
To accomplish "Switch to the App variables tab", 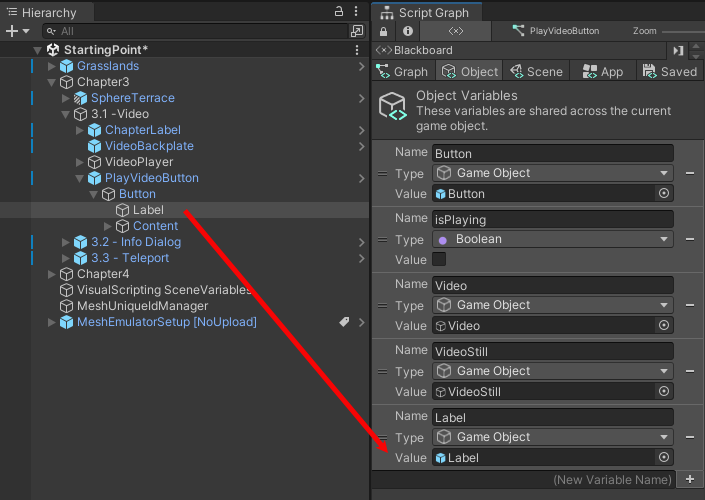I will (603, 71).
